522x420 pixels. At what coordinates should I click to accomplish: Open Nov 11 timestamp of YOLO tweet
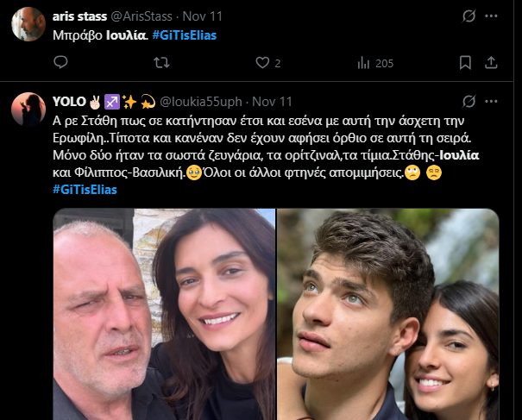(274, 101)
